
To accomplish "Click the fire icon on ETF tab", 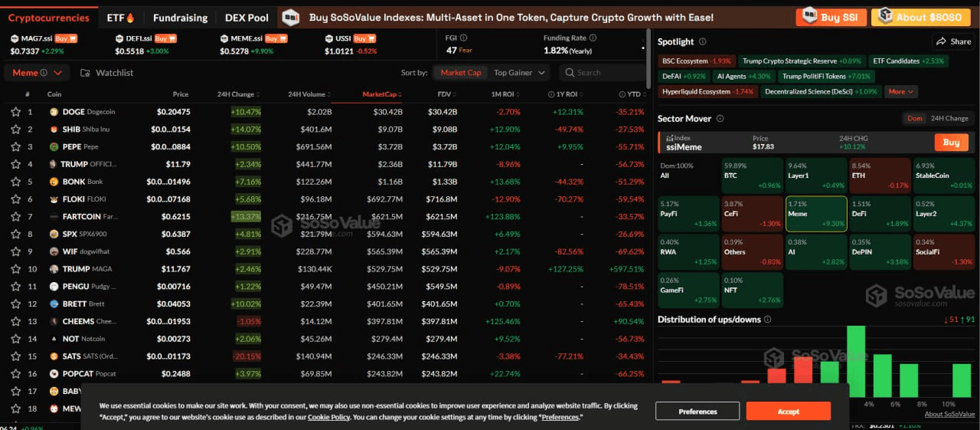I will pos(130,17).
